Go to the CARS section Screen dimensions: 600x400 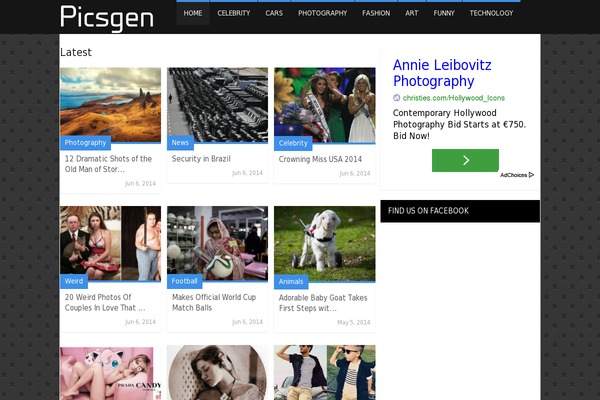click(x=274, y=13)
